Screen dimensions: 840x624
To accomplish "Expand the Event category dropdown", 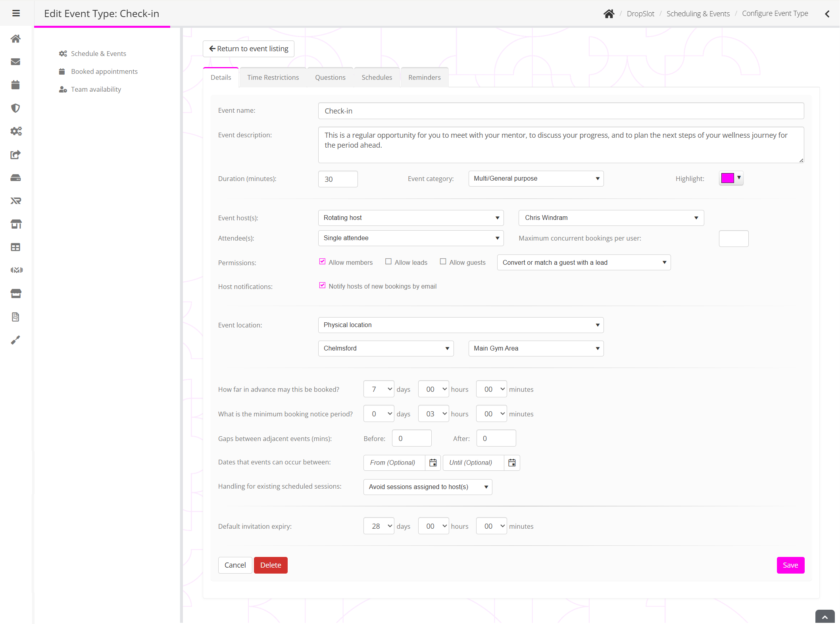I will 536,179.
